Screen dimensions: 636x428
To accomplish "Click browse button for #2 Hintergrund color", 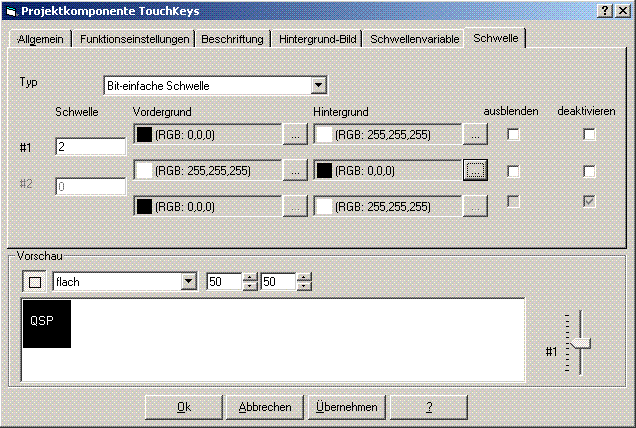I will pyautogui.click(x=475, y=171).
